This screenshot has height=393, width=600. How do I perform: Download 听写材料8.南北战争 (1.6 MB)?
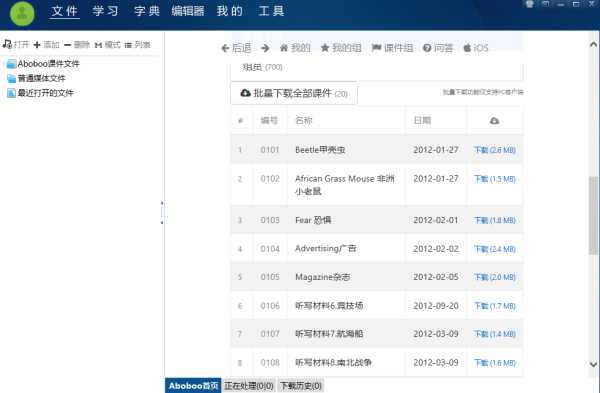(495, 363)
